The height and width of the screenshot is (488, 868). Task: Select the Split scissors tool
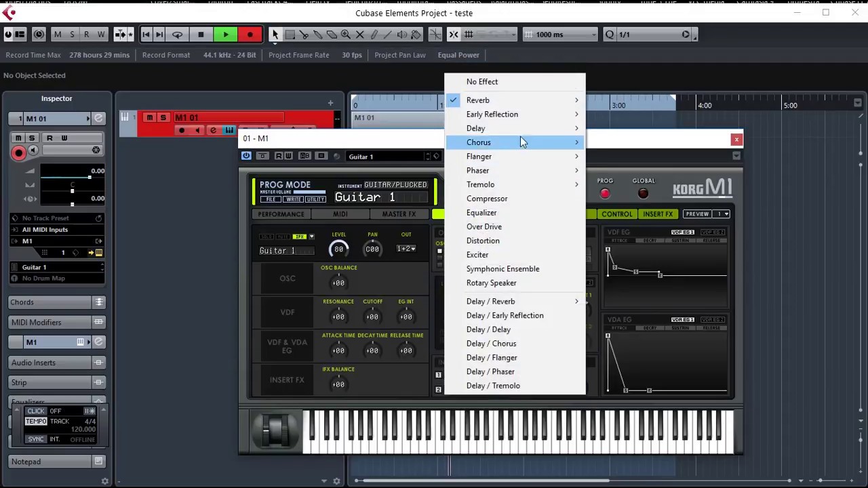tap(304, 35)
